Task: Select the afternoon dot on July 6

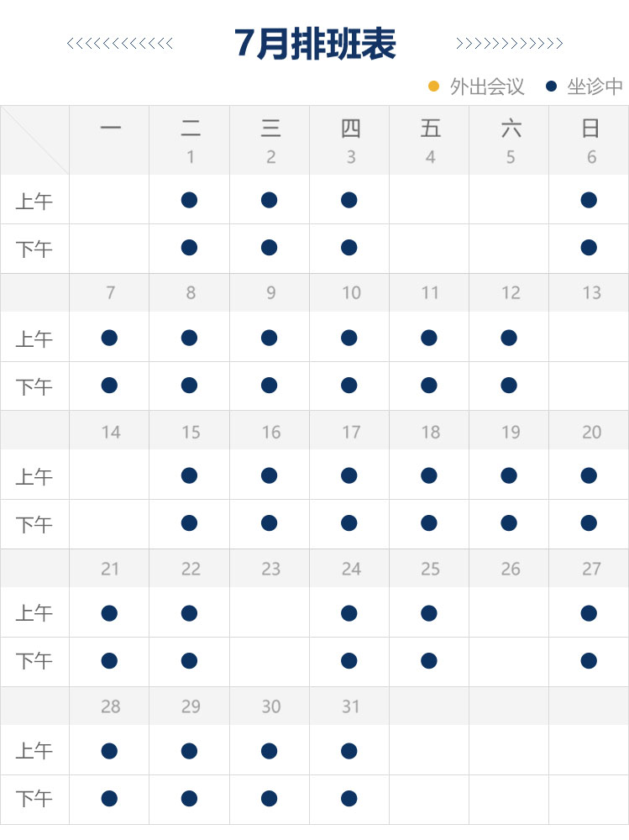Action: pyautogui.click(x=589, y=248)
